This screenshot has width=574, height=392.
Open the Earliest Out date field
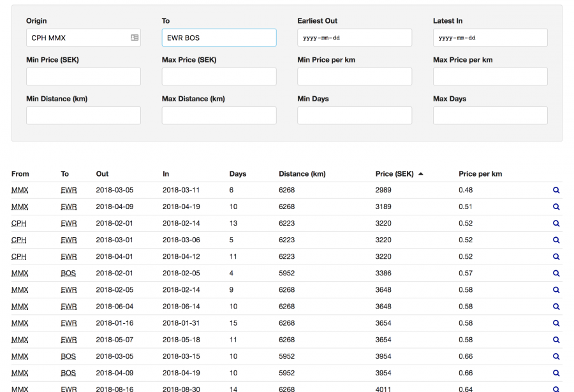(x=354, y=38)
